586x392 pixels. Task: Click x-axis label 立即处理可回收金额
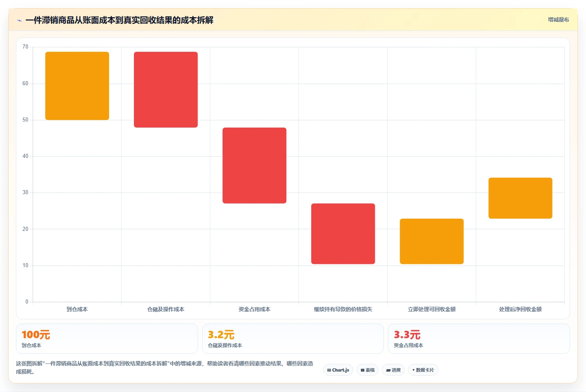432,309
